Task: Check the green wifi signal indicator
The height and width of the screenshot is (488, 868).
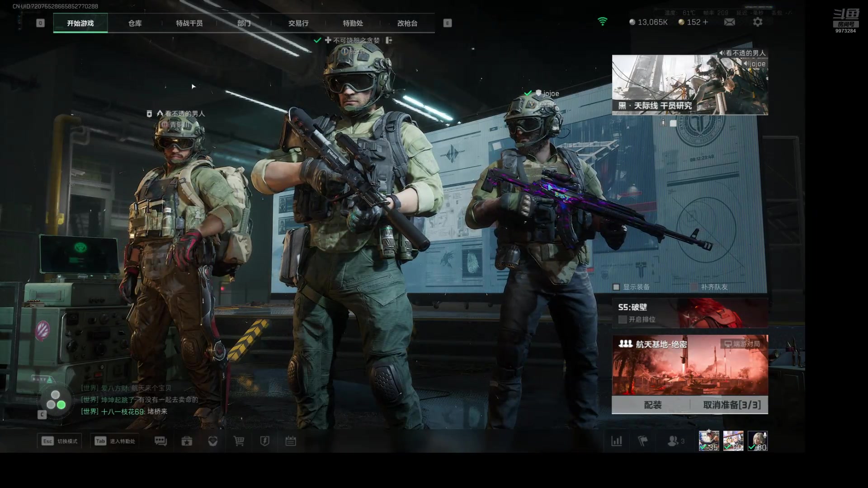Action: click(602, 21)
